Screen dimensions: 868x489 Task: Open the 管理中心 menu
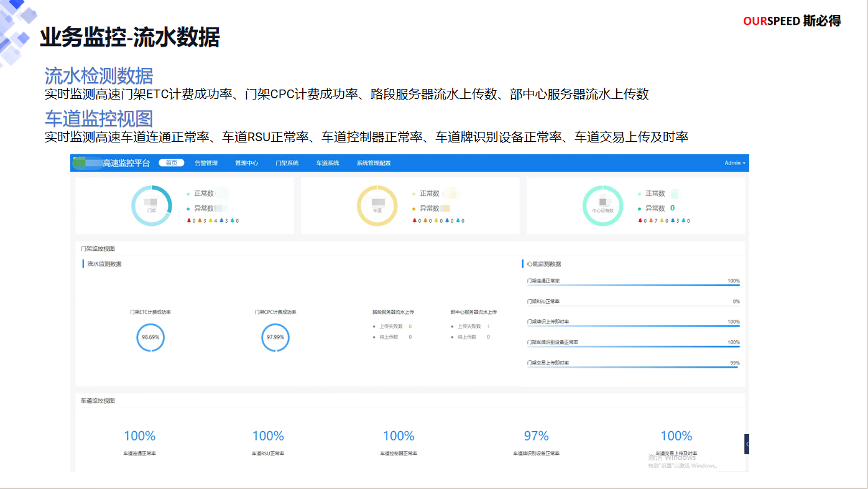(x=246, y=163)
